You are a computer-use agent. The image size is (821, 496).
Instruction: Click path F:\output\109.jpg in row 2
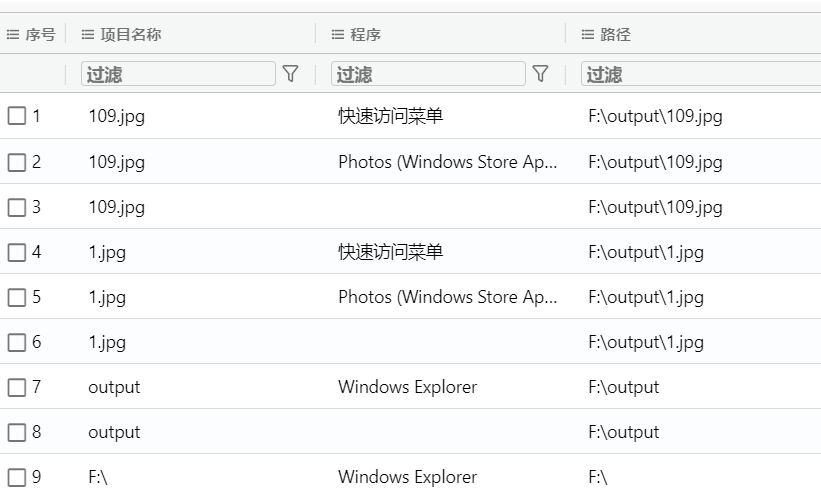coord(656,162)
